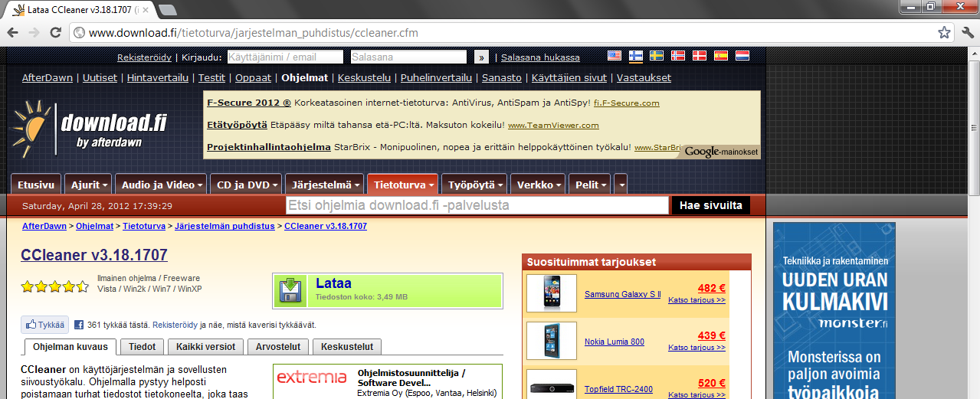
Task: Reload the page with refresh icon
Action: pyautogui.click(x=55, y=33)
